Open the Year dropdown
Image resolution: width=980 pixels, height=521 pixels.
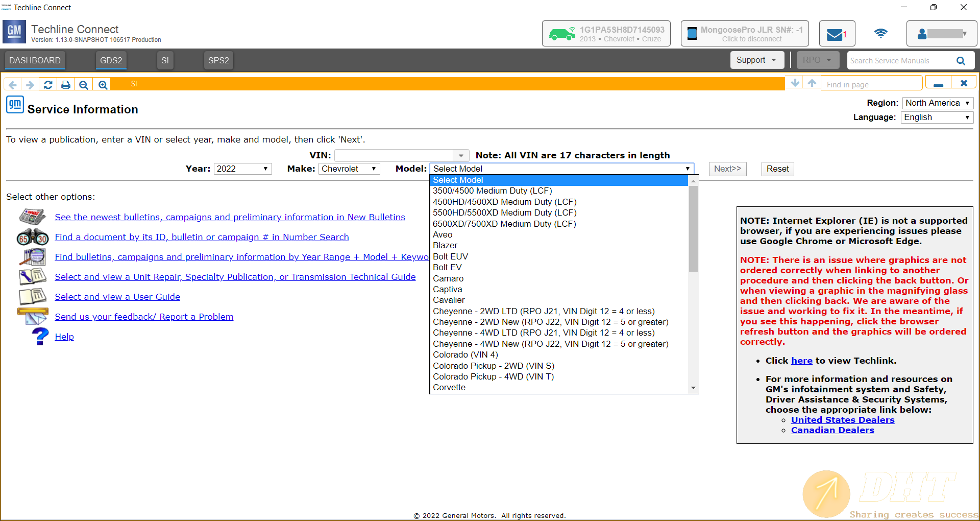242,169
